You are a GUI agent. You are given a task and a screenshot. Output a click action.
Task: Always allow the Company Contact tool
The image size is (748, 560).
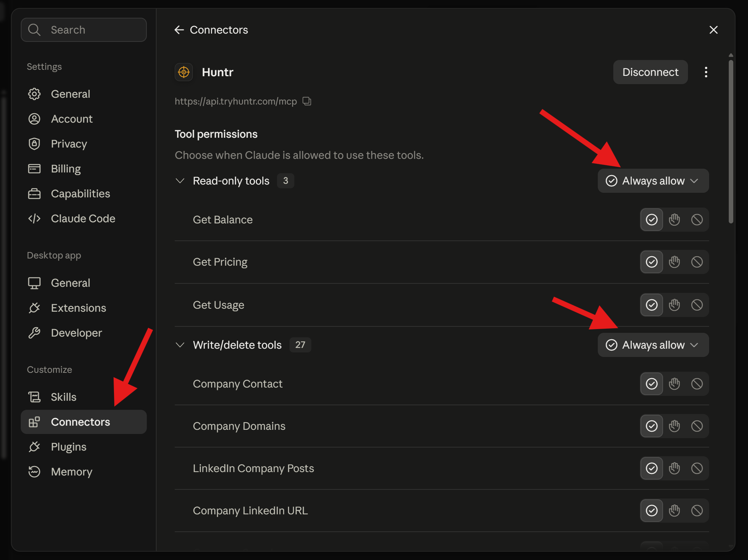651,384
